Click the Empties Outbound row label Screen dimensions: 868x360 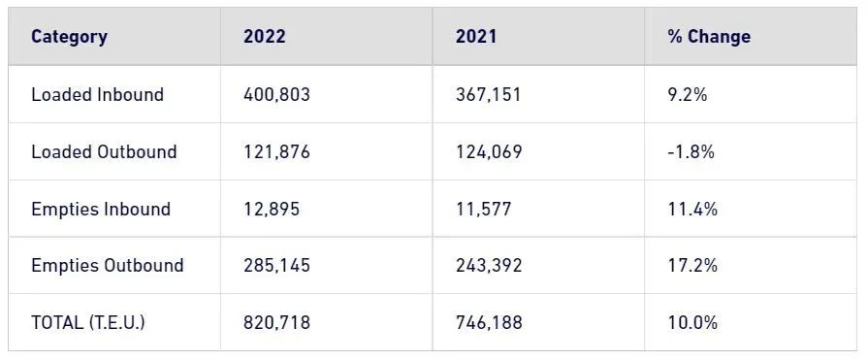(108, 265)
